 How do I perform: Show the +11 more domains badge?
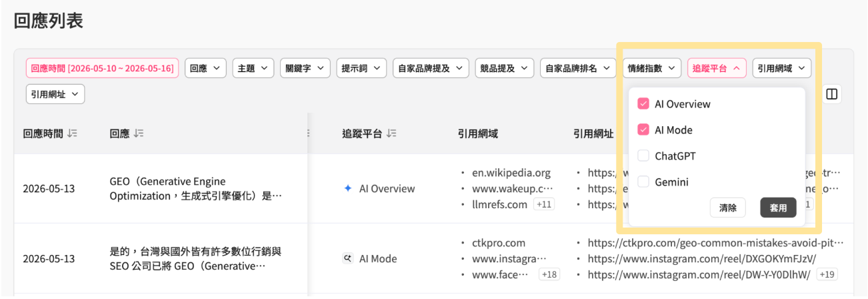(545, 204)
